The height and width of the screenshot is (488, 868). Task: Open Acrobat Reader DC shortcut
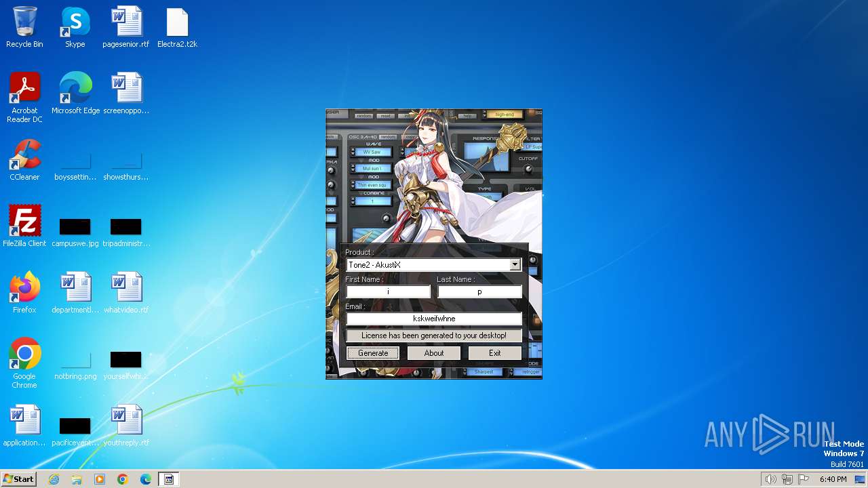[24, 97]
